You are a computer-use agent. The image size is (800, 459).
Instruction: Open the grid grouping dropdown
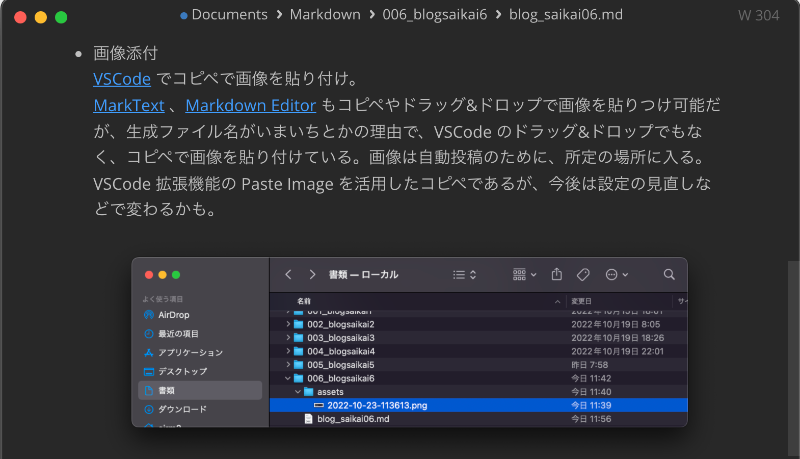point(524,274)
